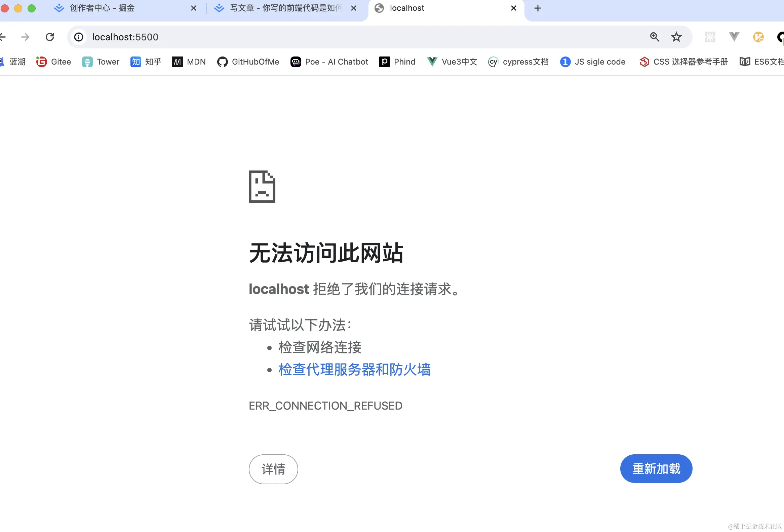Open the 检查代理服务器和防火墙 link

pos(354,369)
